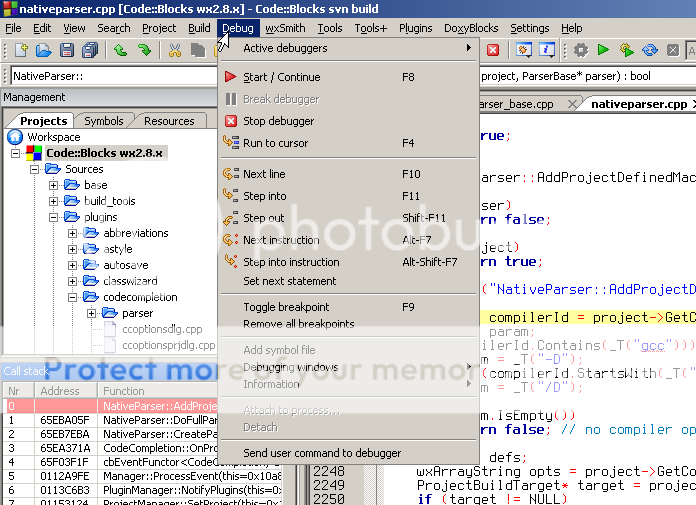Click the Open file toolbar icon
The height and width of the screenshot is (505, 696).
click(44, 50)
